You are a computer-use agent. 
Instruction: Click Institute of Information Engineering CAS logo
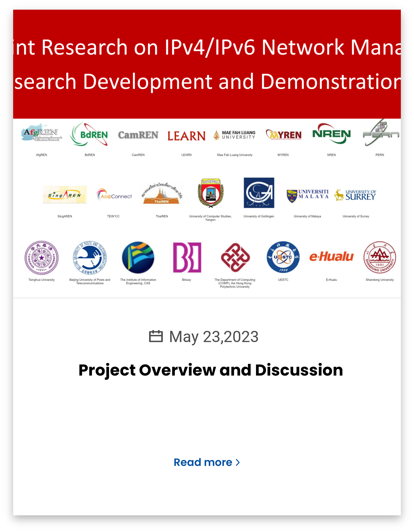(138, 257)
